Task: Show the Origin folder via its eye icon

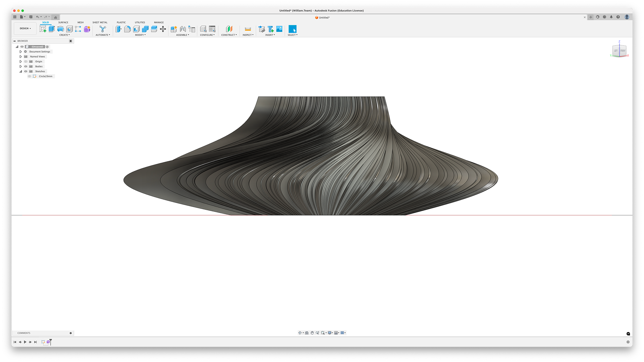Action: tap(25, 61)
